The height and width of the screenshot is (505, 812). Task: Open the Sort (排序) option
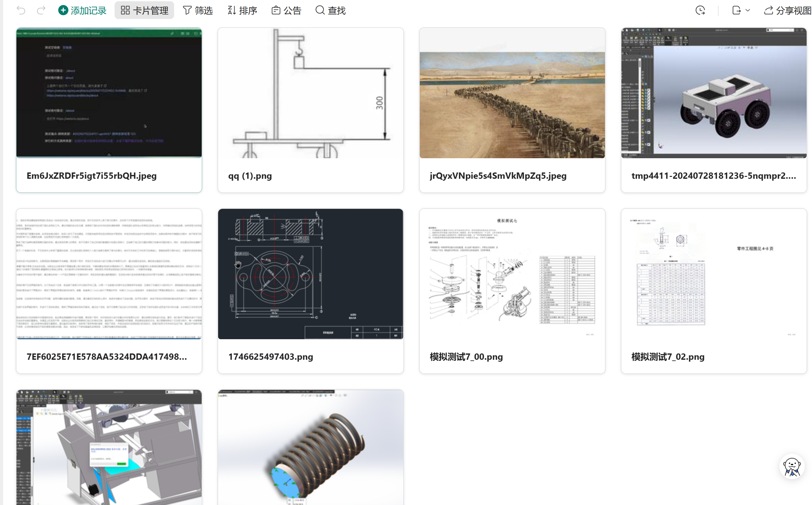pos(242,10)
